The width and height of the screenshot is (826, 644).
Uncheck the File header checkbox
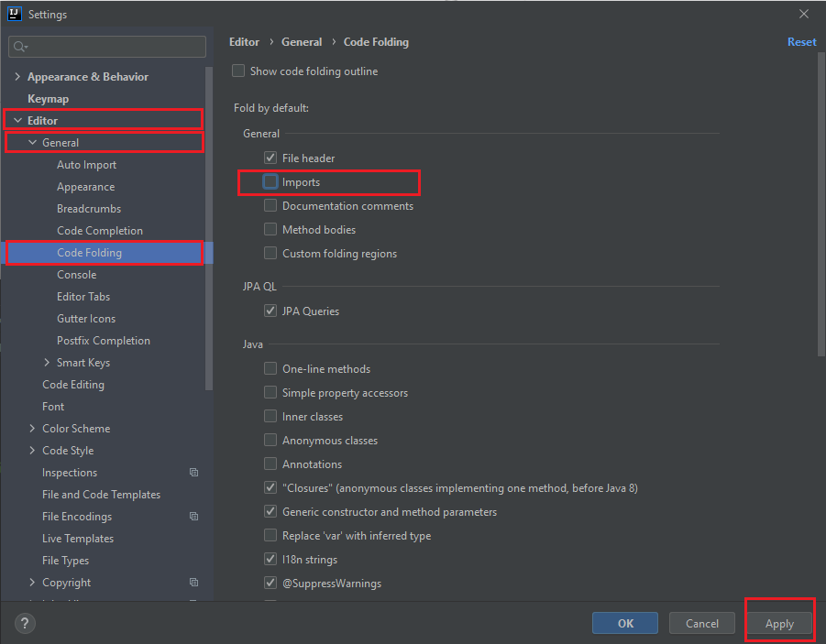point(270,157)
